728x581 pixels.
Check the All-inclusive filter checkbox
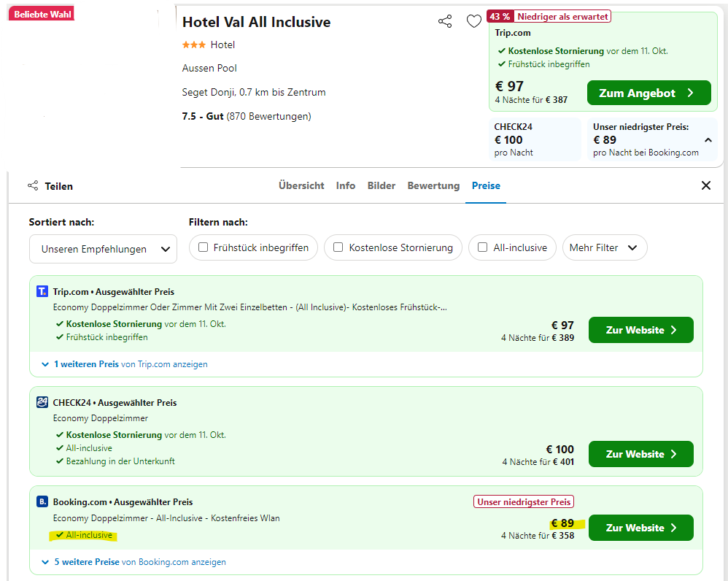pyautogui.click(x=482, y=247)
